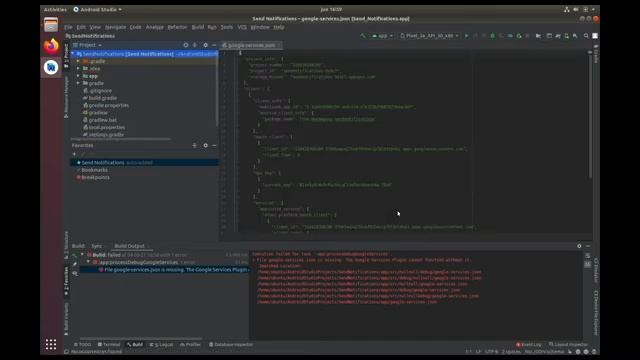Open the Profiler tool window

[x=190, y=344]
